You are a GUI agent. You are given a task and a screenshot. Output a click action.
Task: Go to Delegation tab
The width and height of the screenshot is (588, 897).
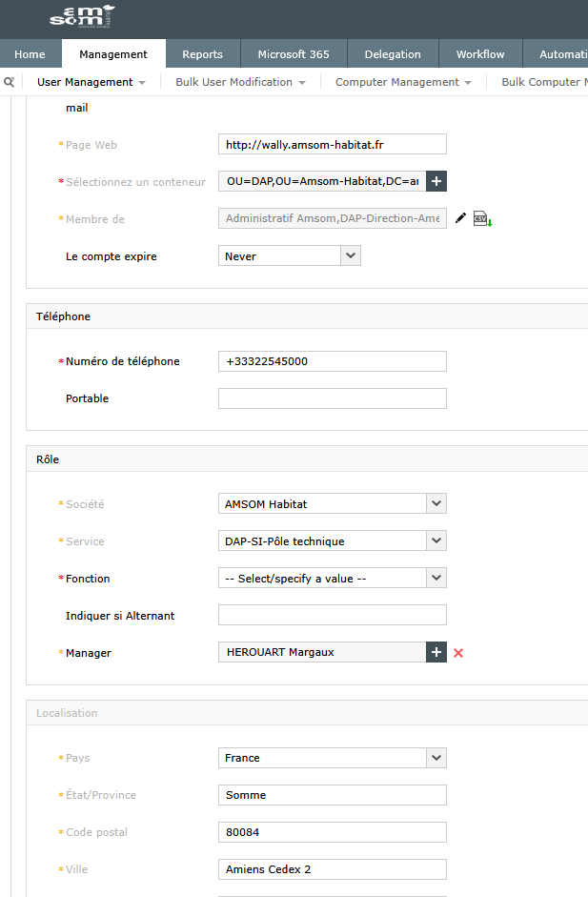pos(393,54)
